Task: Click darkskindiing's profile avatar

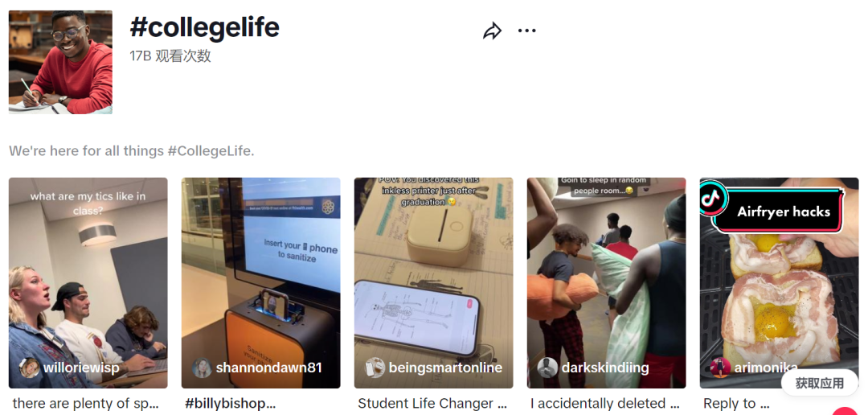Action: [547, 368]
